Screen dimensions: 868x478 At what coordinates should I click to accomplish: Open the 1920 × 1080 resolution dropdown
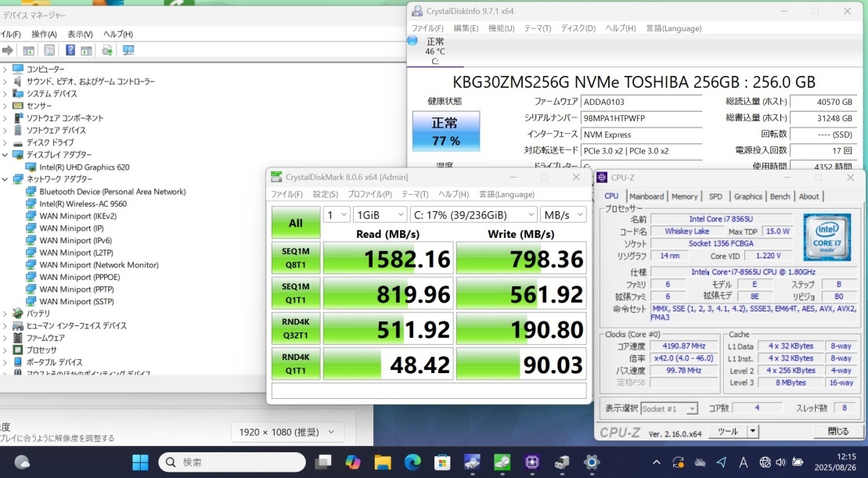click(x=287, y=432)
